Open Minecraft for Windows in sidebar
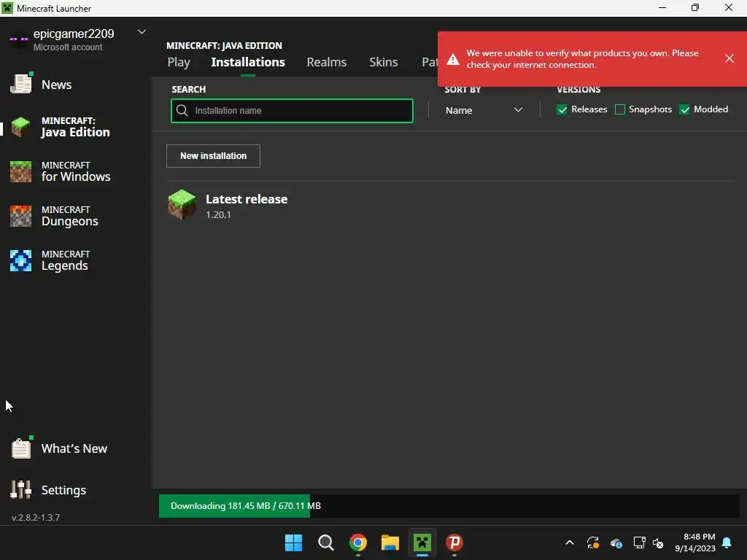This screenshot has width=747, height=560. (x=61, y=171)
